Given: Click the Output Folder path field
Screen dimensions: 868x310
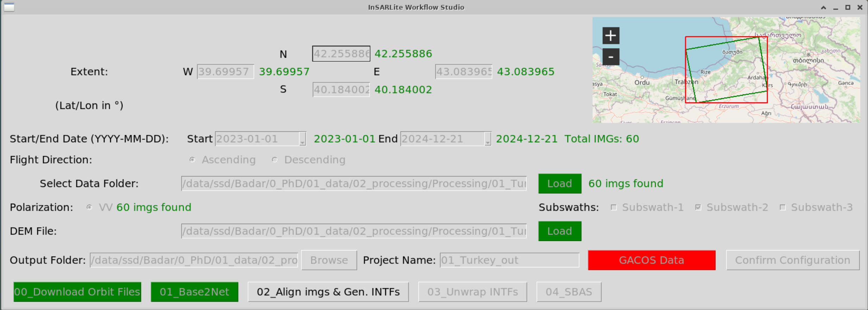Looking at the screenshot, I should 194,260.
